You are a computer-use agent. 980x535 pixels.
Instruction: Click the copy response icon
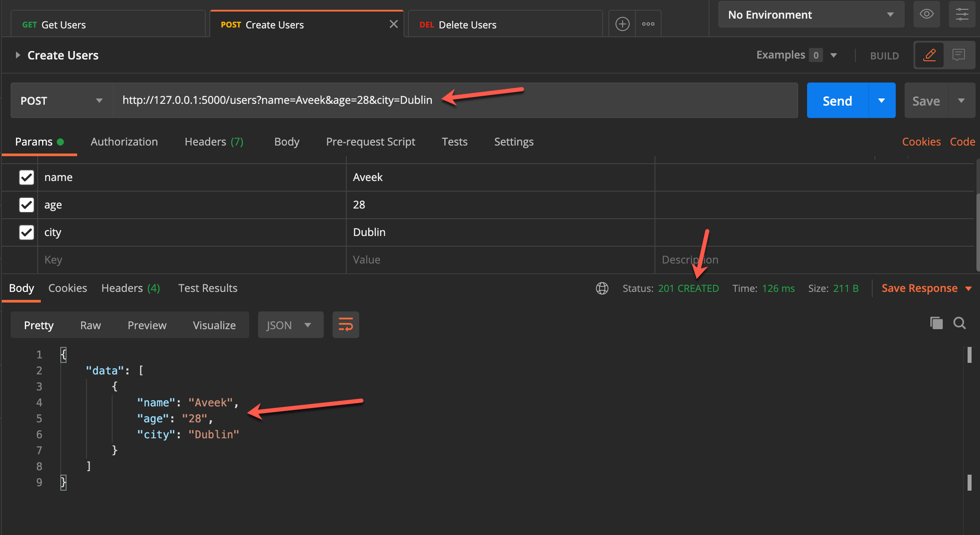point(936,323)
